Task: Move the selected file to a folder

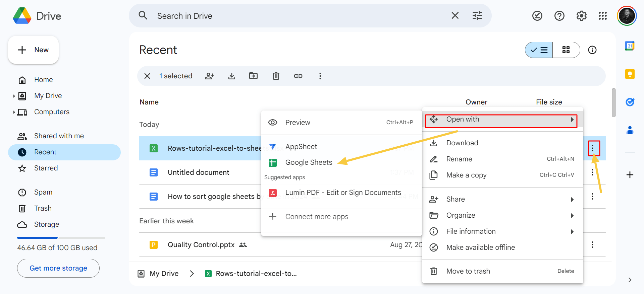Action: tap(253, 76)
